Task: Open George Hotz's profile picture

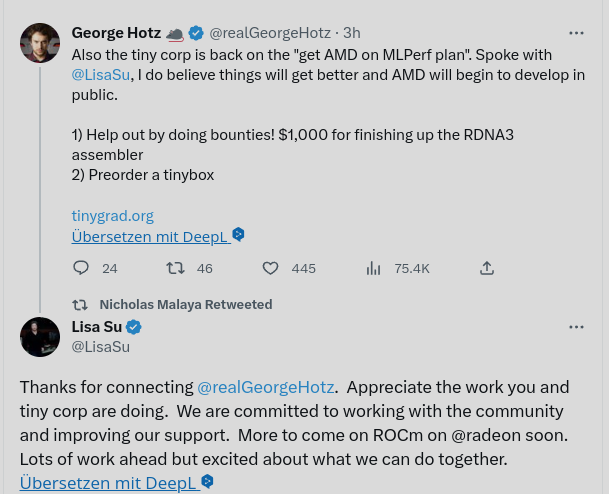Action: [x=40, y=42]
